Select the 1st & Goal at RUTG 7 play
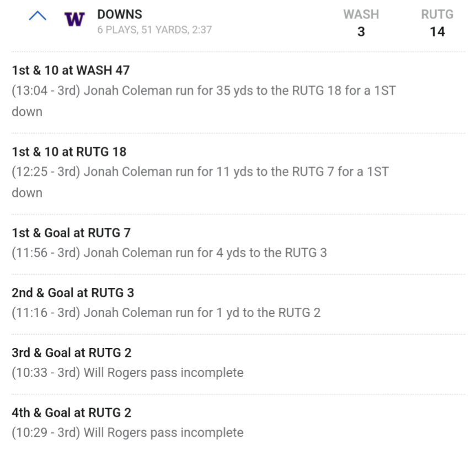476x450 pixels. [x=71, y=233]
